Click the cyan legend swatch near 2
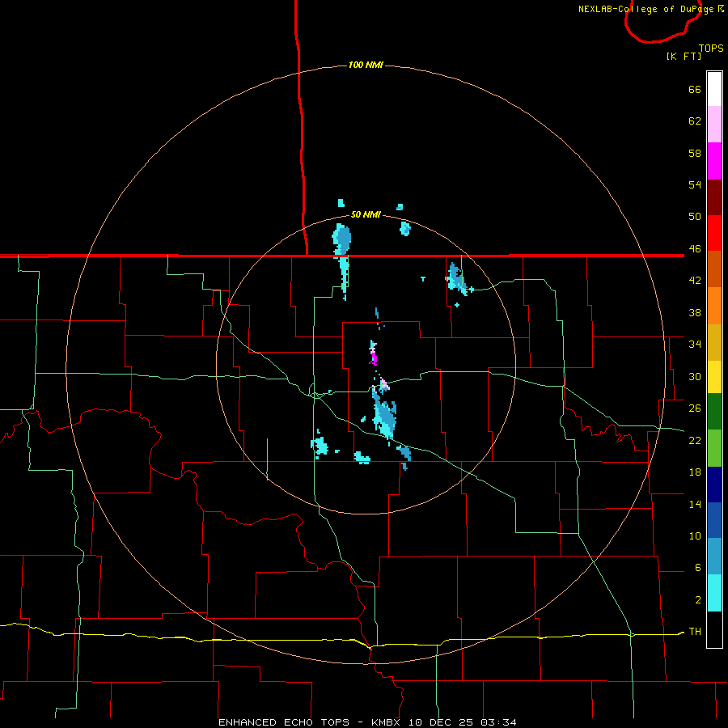Image resolution: width=728 pixels, height=728 pixels. tap(714, 593)
